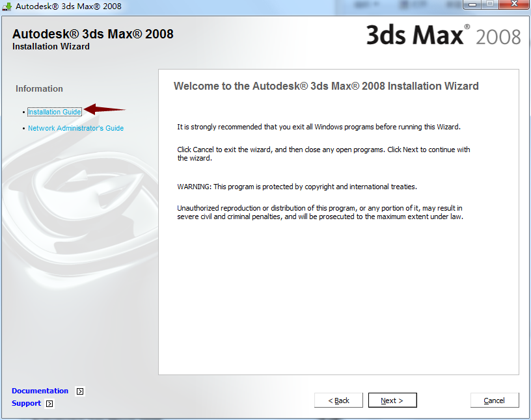The image size is (531, 420).
Task: Click the 'Information' sidebar heading
Action: click(39, 88)
